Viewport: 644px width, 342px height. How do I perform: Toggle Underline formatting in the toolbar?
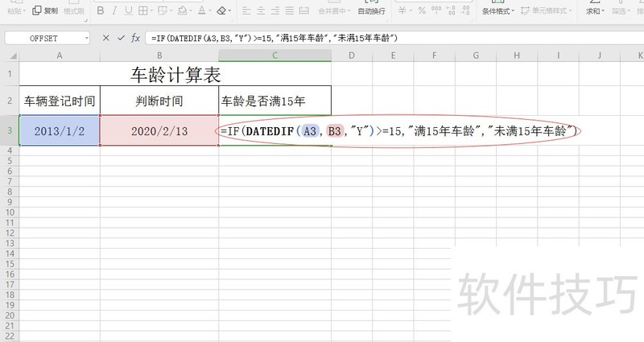click(129, 10)
